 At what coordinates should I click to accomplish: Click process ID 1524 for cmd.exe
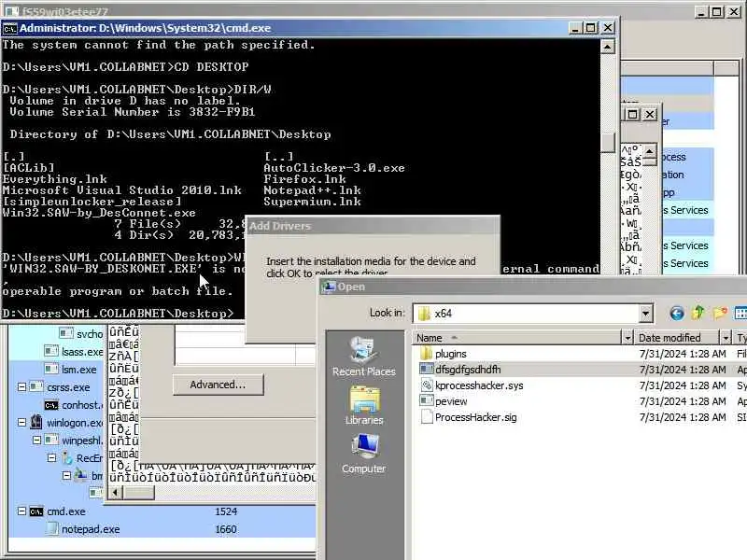coord(226,511)
